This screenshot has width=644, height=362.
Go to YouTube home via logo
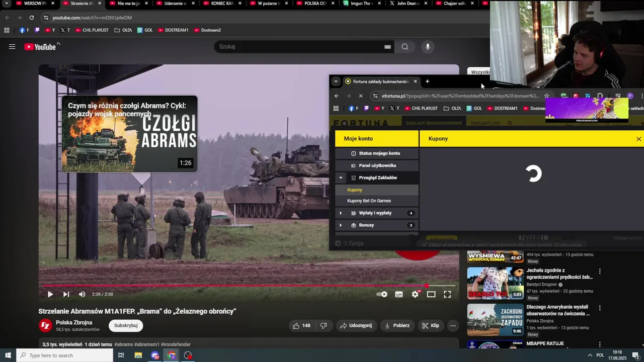pyautogui.click(x=40, y=47)
